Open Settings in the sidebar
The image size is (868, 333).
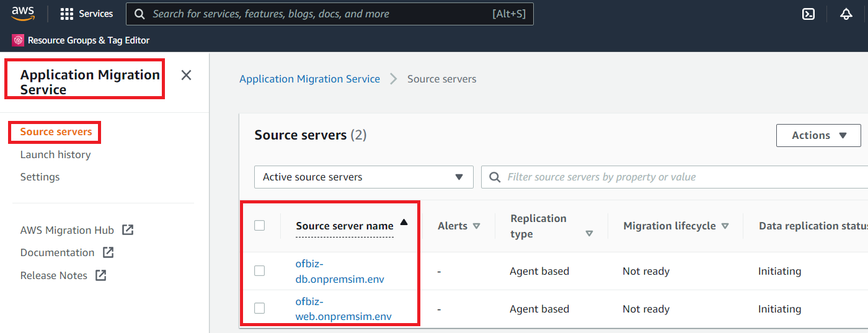pos(40,177)
